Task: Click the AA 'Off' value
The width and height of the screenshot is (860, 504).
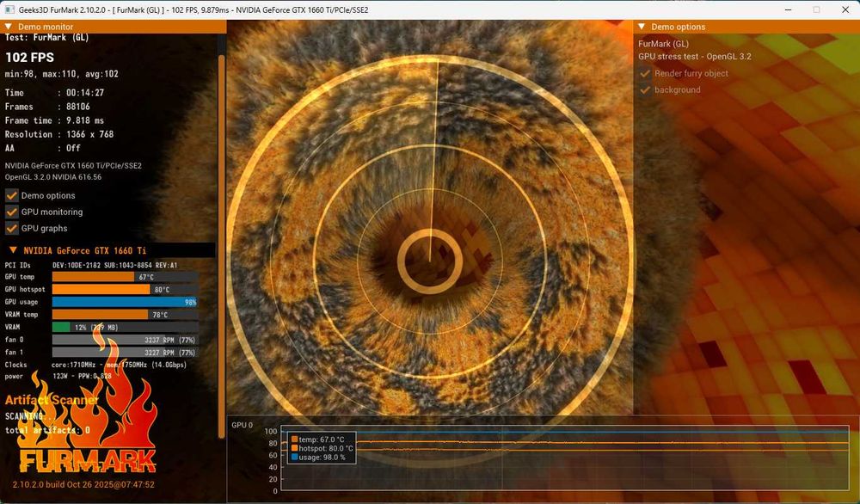Action: pyautogui.click(x=73, y=148)
